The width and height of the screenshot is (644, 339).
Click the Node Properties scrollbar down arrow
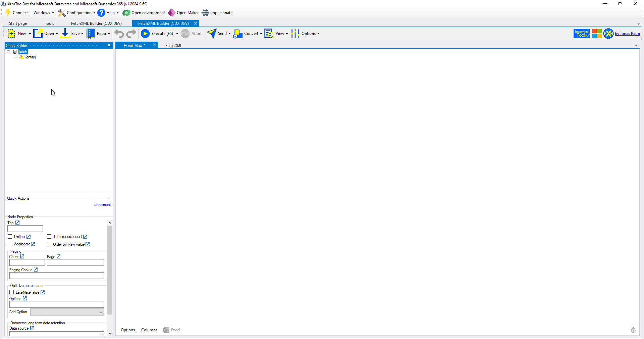110,334
